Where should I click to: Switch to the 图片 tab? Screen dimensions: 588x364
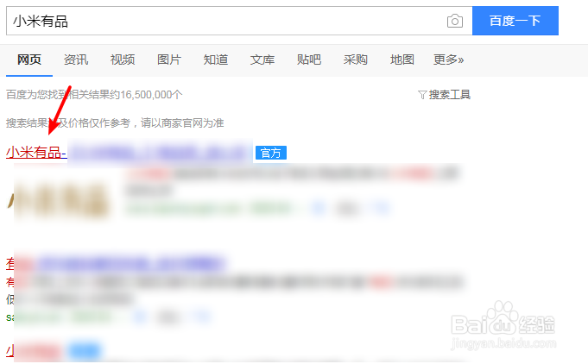coord(169,60)
